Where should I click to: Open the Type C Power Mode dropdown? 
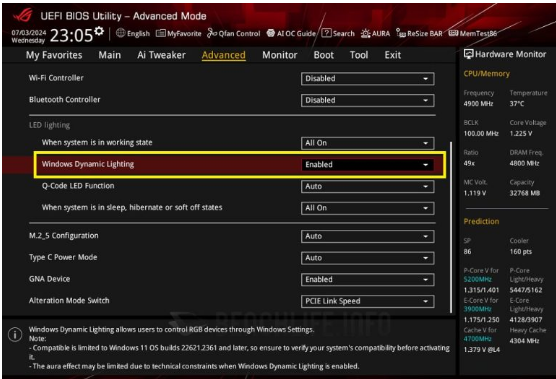(367, 258)
